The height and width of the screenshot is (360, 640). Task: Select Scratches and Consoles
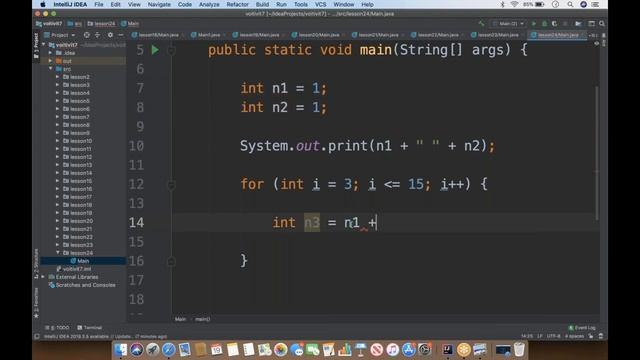[x=85, y=285]
